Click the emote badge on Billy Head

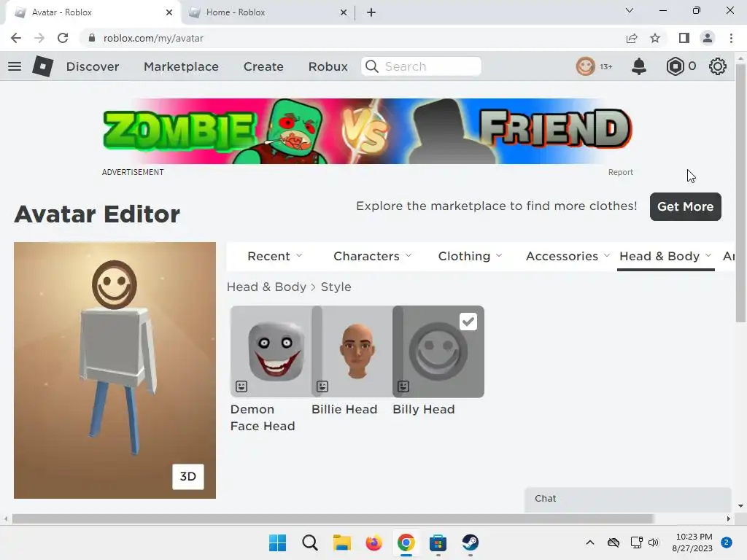[x=403, y=386]
